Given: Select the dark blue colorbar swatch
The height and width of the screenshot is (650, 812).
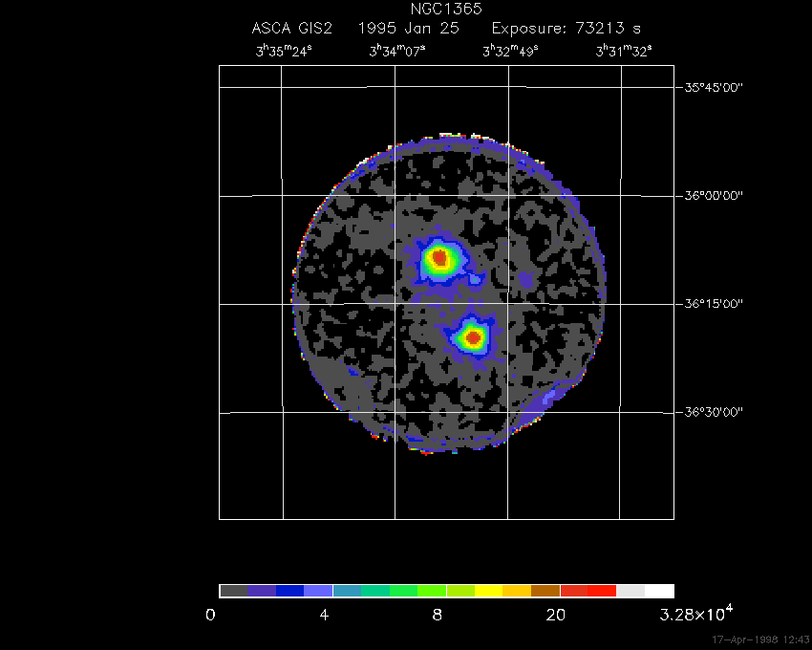Looking at the screenshot, I should click(290, 591).
